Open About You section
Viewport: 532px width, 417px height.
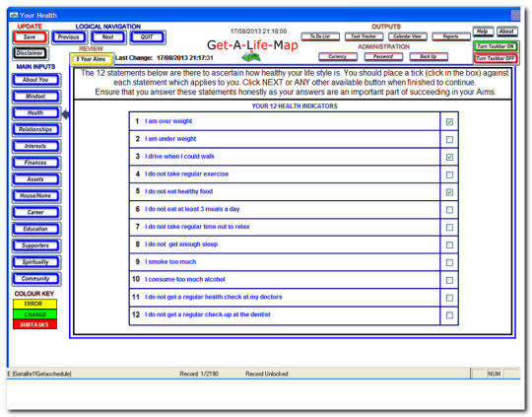[x=36, y=80]
